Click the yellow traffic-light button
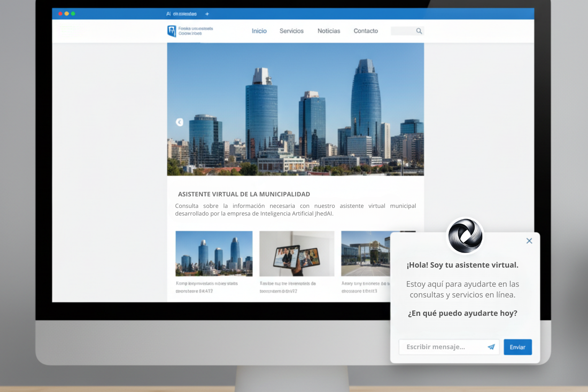This screenshot has width=588, height=392. coord(67,13)
